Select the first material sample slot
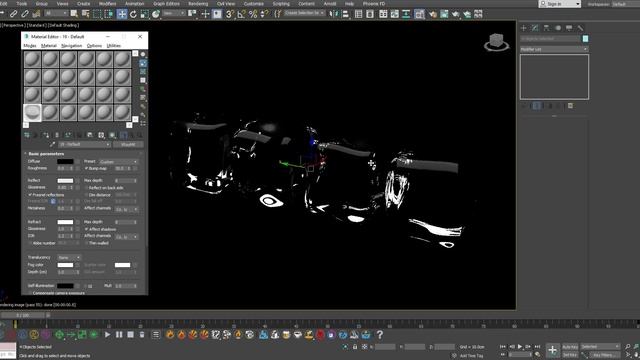This screenshot has width=640, height=360. coord(32,59)
